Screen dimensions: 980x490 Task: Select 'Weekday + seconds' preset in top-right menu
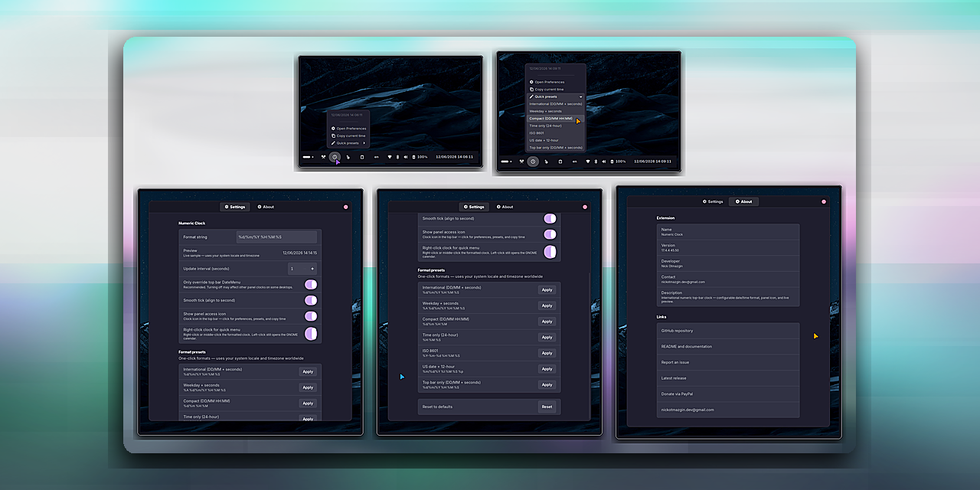click(557, 111)
